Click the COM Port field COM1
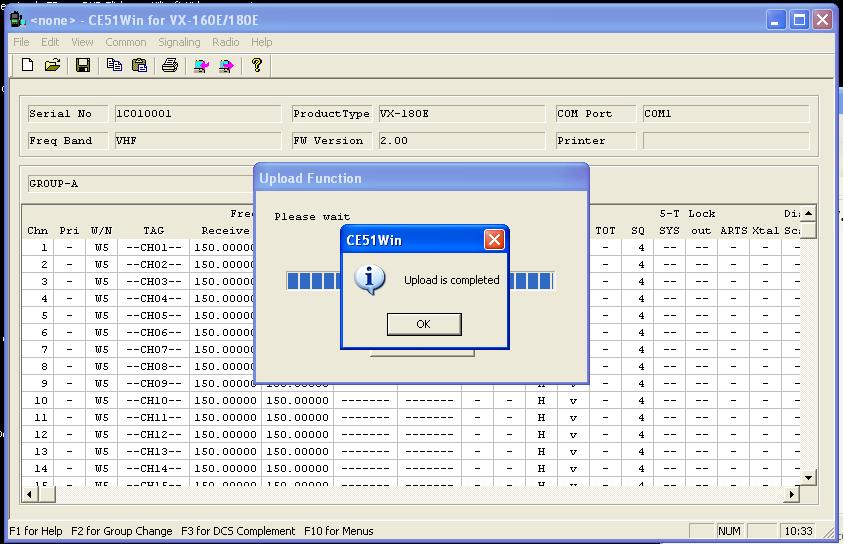 click(x=726, y=113)
